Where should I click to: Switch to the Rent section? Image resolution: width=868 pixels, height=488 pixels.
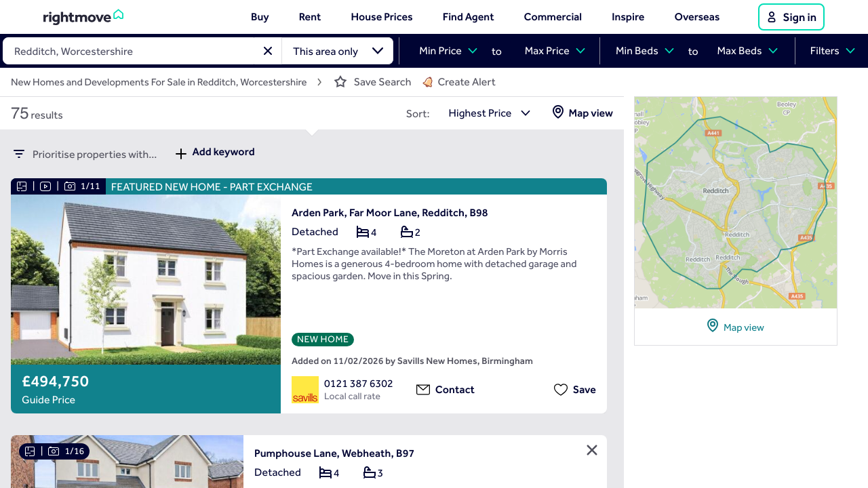coord(309,16)
